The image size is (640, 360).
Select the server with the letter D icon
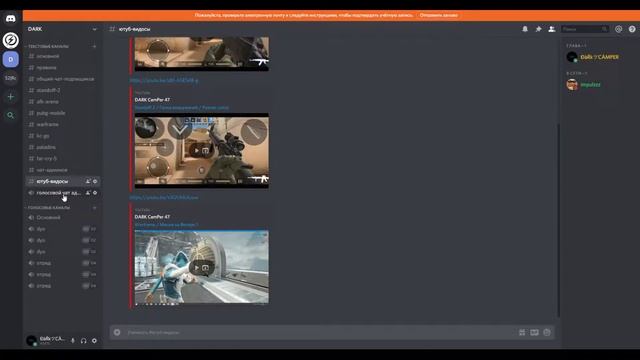coord(11,59)
